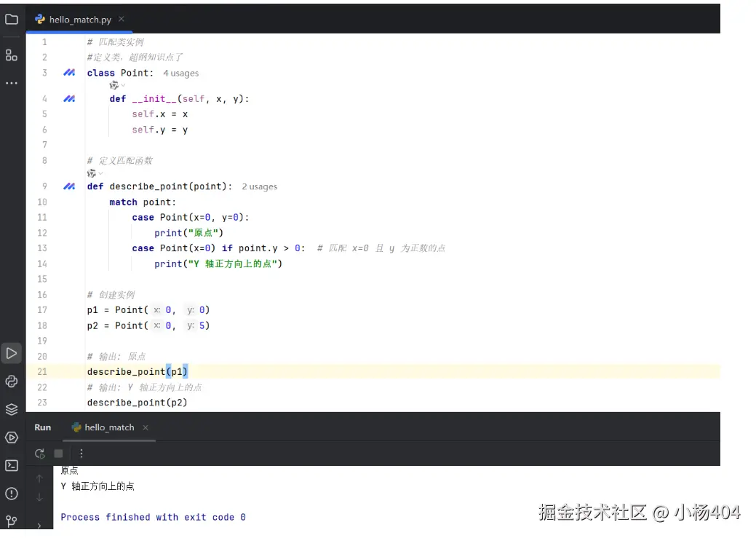The image size is (756, 538).
Task: Open the Structure tool window icon
Action: click(12, 55)
